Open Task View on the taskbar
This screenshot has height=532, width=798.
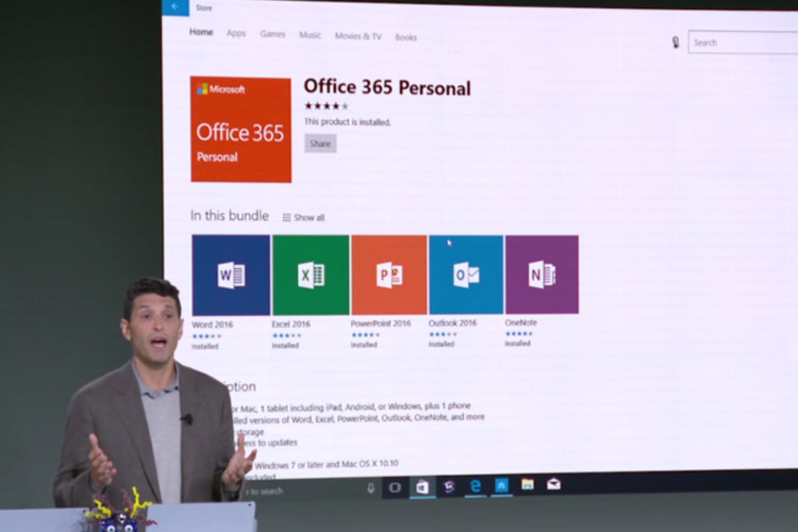(394, 487)
